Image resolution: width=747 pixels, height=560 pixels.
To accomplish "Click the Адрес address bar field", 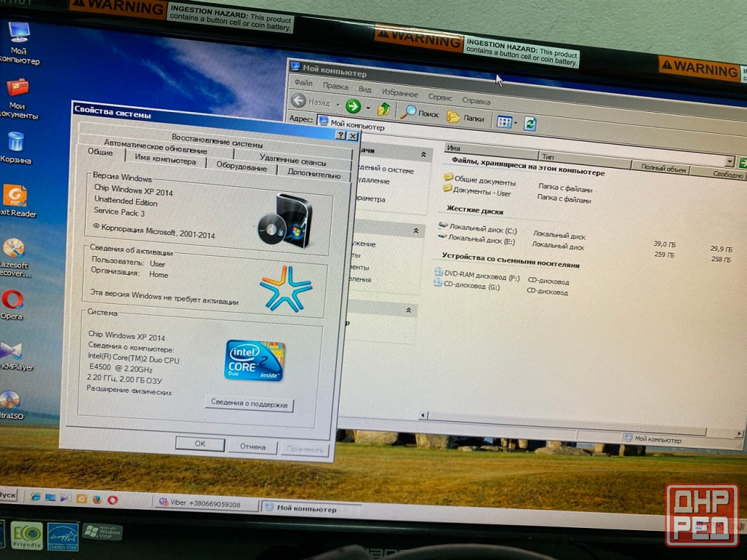I will (x=524, y=141).
